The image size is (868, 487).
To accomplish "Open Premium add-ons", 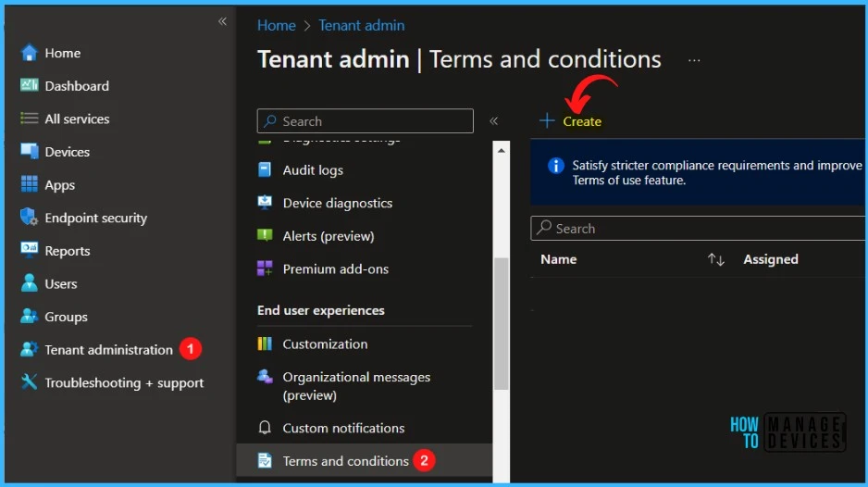I will 336,269.
